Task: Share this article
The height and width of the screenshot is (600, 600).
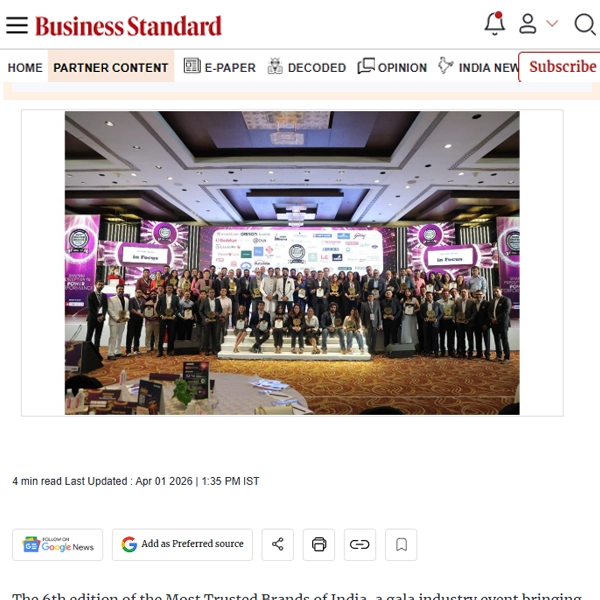Action: click(x=277, y=545)
